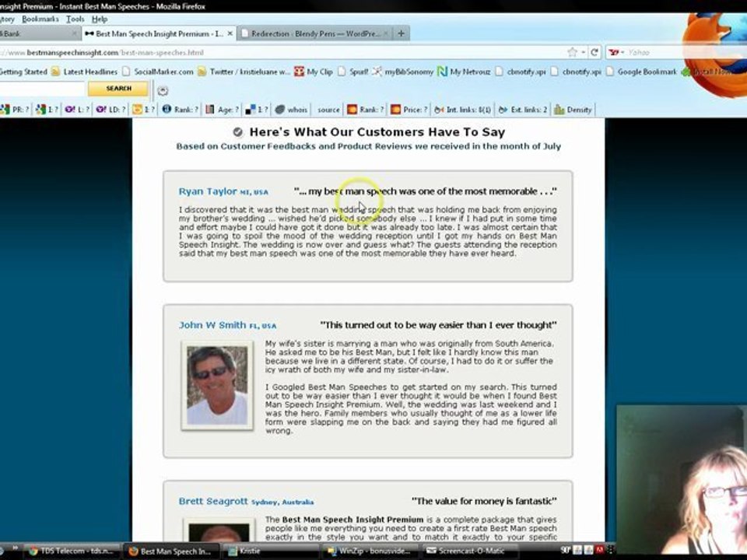Reload the page with the refresh button
747x560 pixels.
[x=594, y=52]
